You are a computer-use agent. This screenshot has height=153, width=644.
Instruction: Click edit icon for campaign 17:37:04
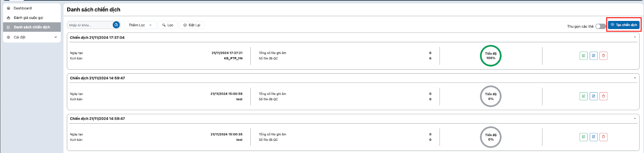pos(593,56)
